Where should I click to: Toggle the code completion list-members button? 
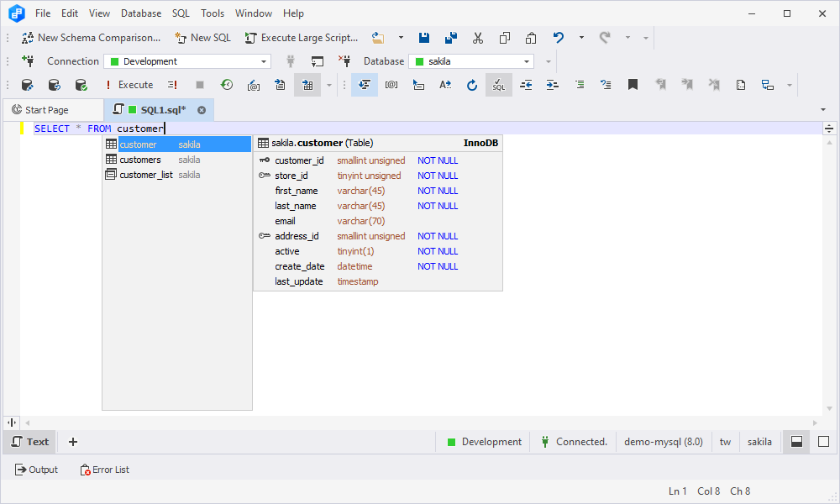(365, 85)
